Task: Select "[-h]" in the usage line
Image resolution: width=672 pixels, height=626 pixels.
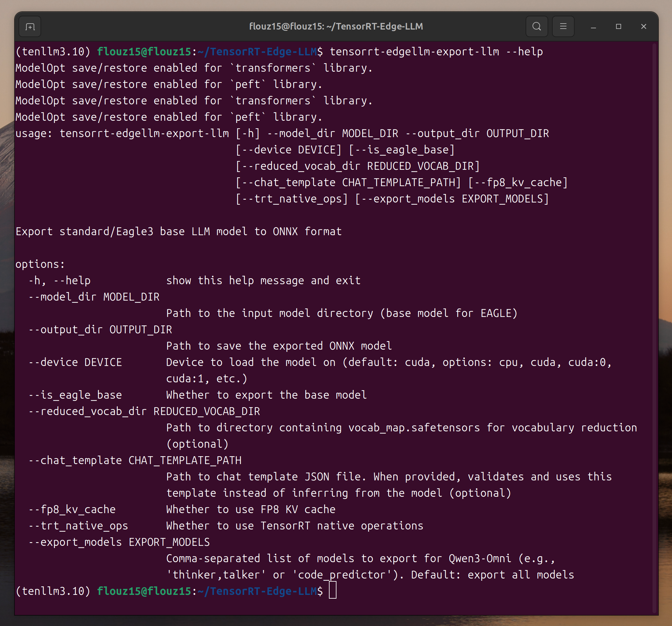Action: click(x=248, y=134)
